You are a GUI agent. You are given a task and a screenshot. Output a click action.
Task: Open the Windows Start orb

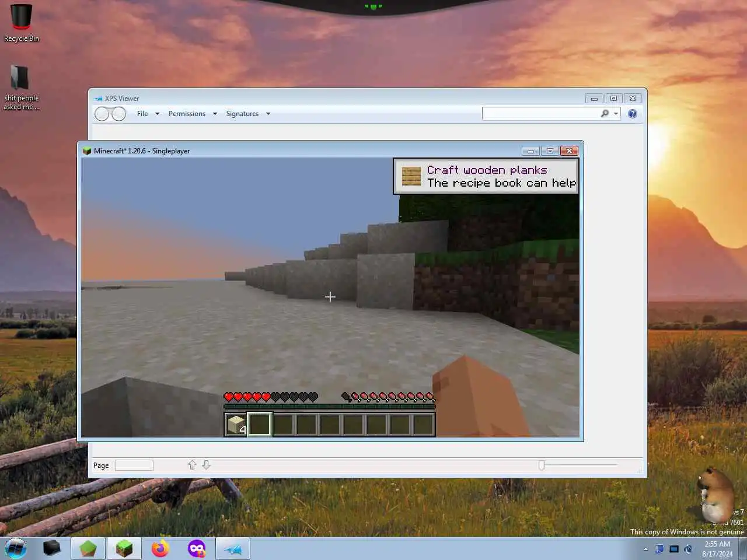tap(16, 548)
